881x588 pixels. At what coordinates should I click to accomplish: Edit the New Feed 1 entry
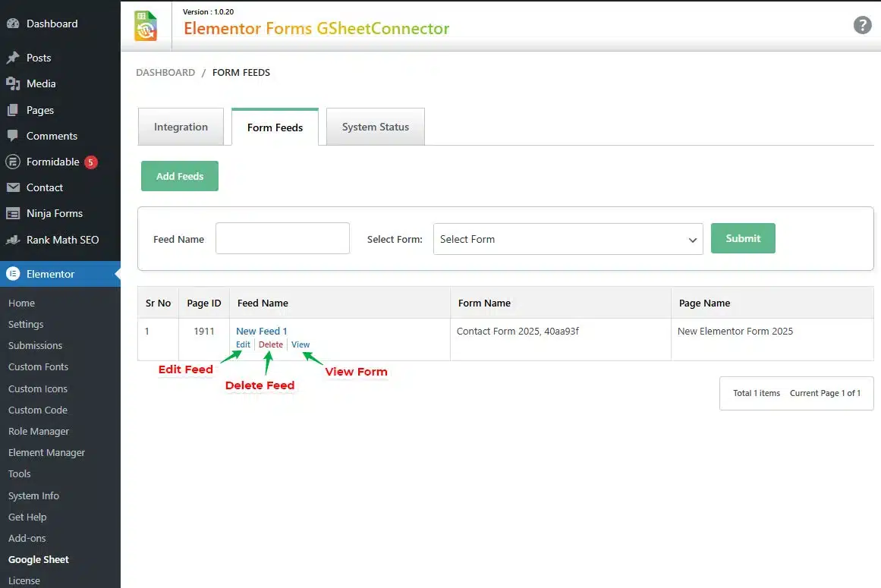coord(243,344)
